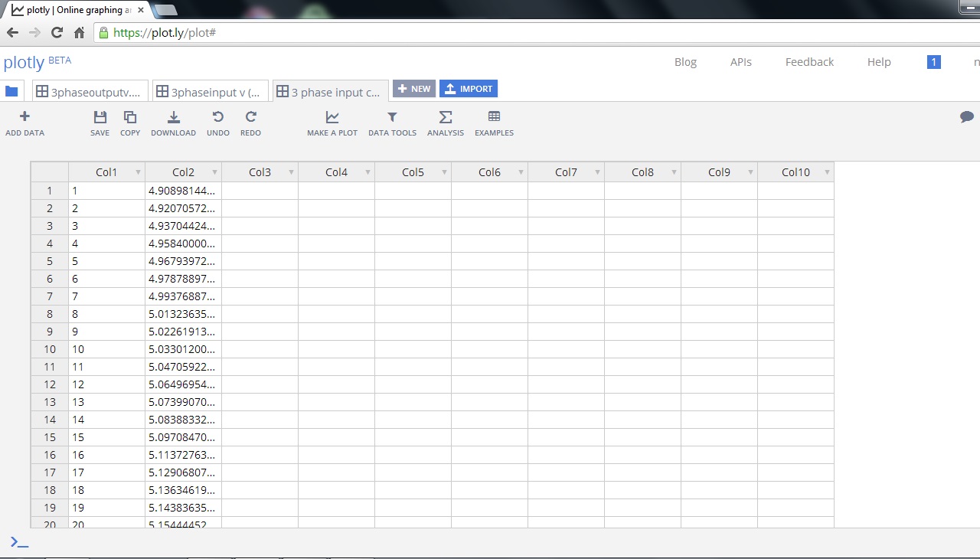This screenshot has width=980, height=559.
Task: Open the Feedback link
Action: click(809, 62)
